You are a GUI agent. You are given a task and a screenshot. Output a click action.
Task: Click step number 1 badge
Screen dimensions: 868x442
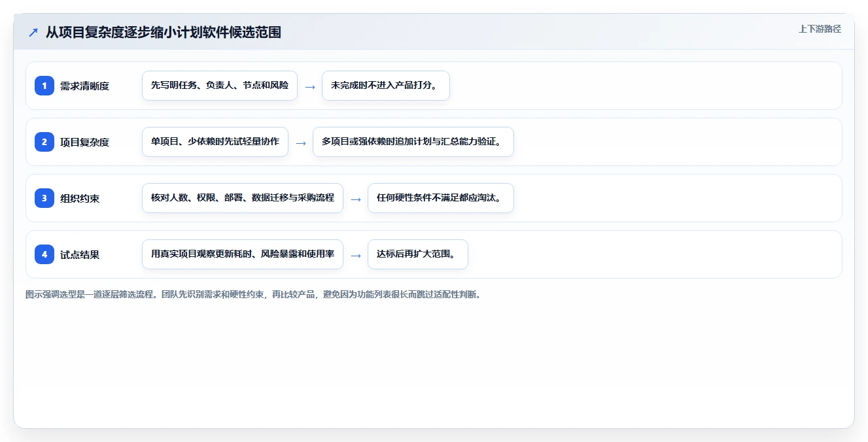(x=44, y=86)
